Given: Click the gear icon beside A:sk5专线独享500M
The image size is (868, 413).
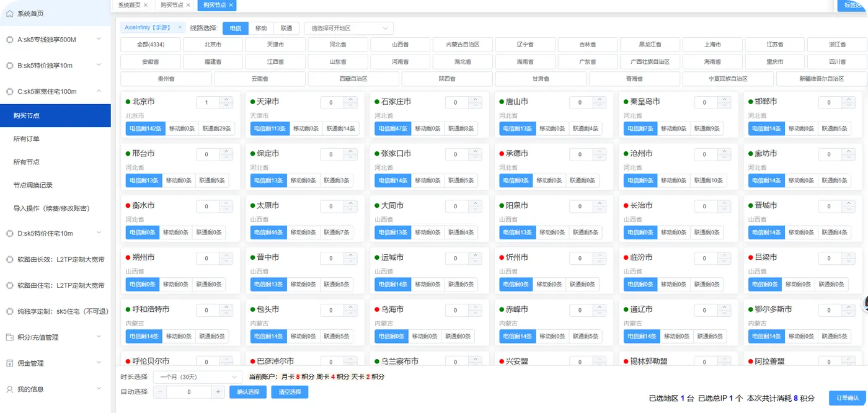Looking at the screenshot, I should click(9, 40).
